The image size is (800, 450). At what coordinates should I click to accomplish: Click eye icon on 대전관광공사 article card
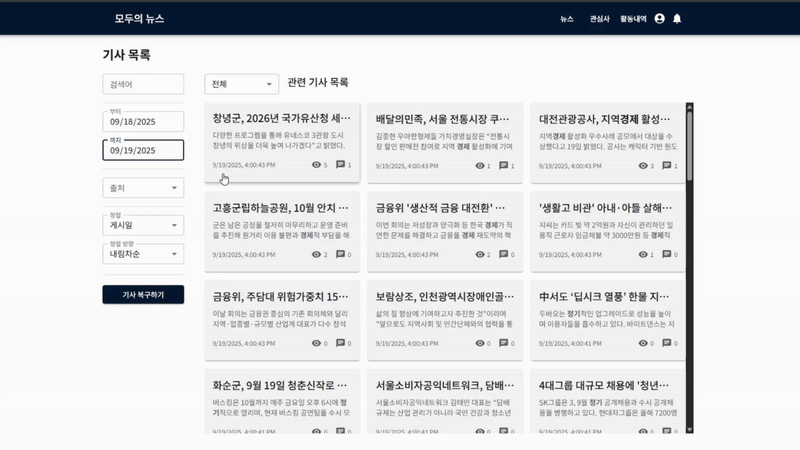pyautogui.click(x=643, y=165)
